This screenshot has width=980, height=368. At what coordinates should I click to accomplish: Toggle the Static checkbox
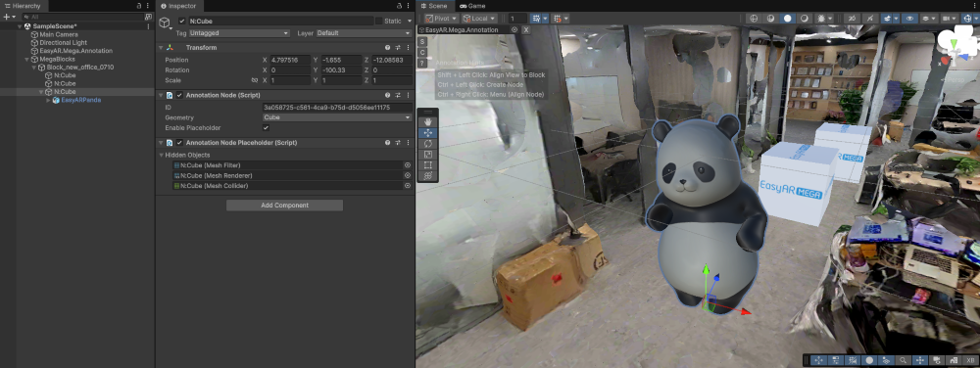point(378,22)
